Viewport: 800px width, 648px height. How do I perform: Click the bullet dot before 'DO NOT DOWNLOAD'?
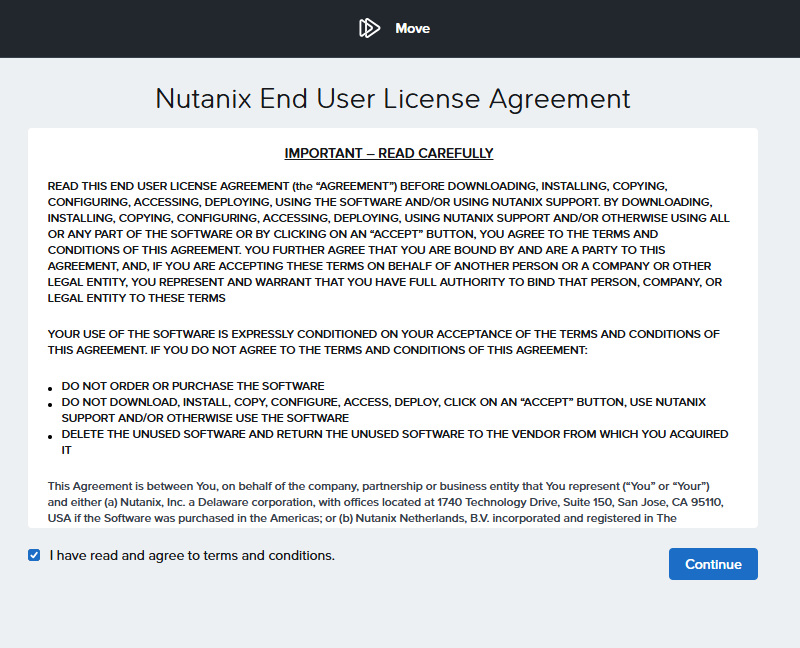coord(50,405)
